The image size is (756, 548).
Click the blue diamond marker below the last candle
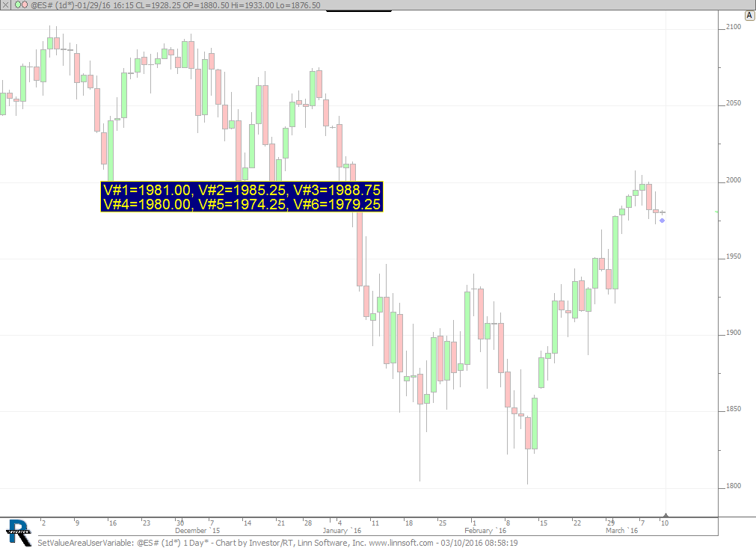point(663,221)
